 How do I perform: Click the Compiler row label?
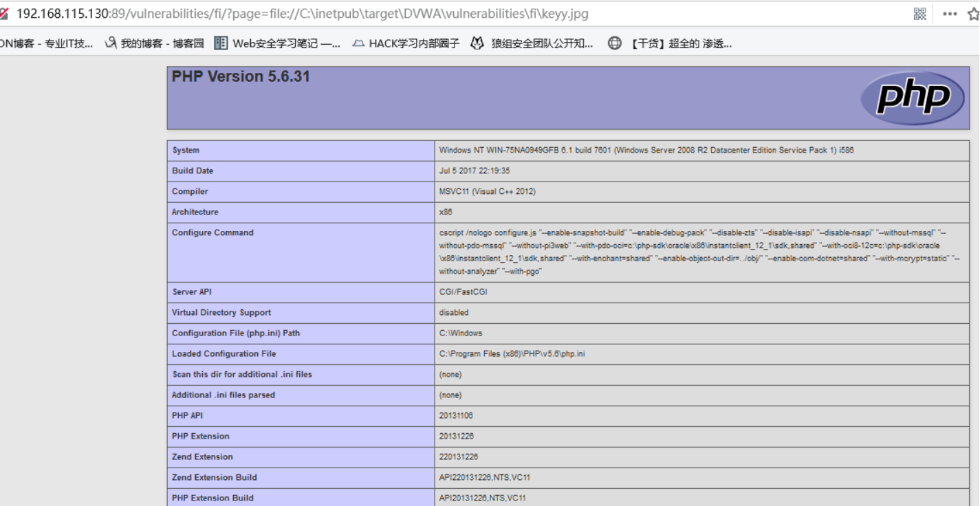click(x=190, y=191)
